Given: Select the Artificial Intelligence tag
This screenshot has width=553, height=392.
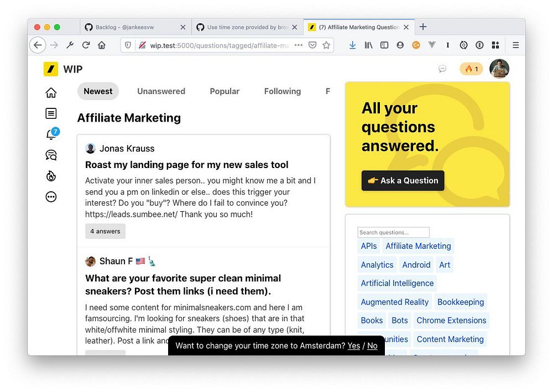Looking at the screenshot, I should click(397, 283).
